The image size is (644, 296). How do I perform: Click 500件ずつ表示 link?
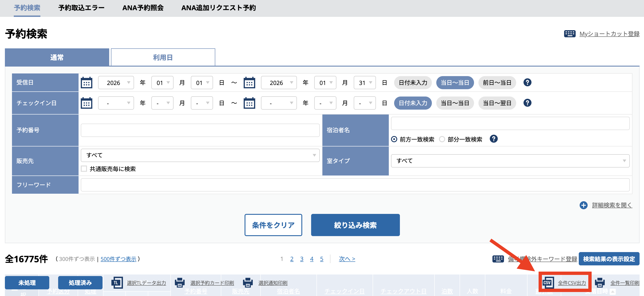pos(118,259)
